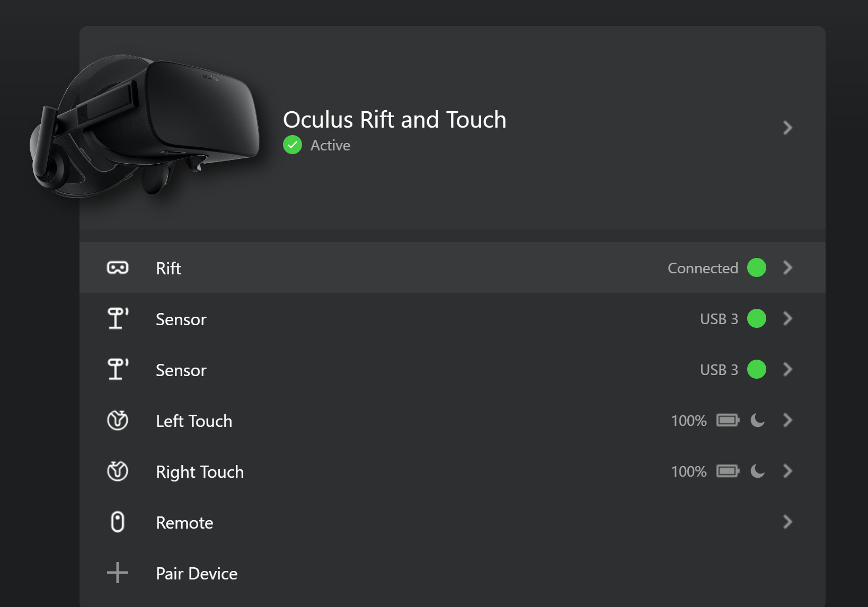Click the Right Touch sleep moon icon
Viewport: 868px width, 607px height.
point(758,471)
